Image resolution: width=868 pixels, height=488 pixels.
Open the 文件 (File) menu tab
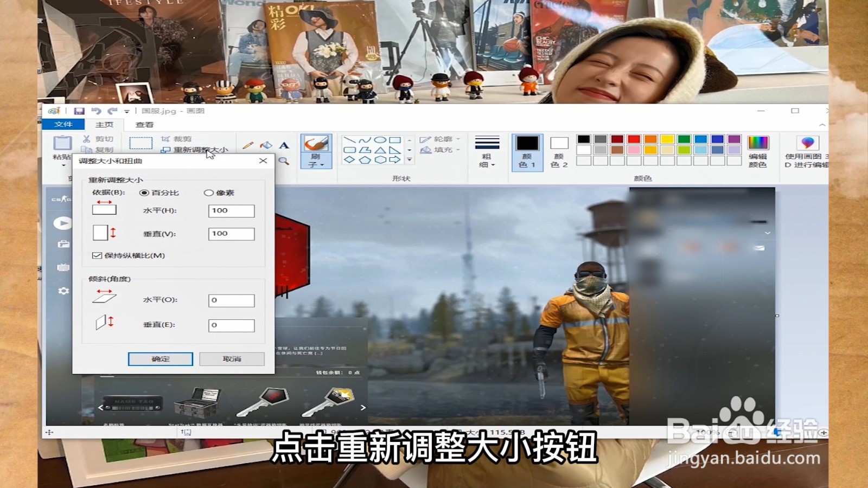point(63,124)
